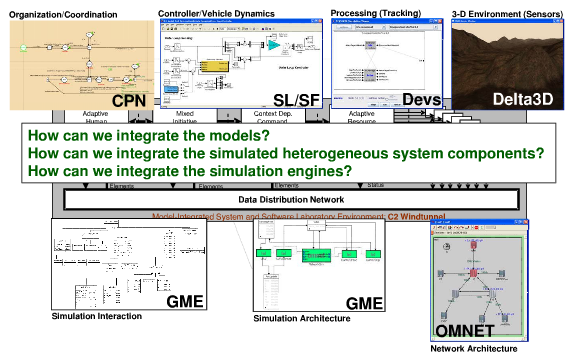This screenshot has height=361, width=570.
Task: Click the 'Delta3D' label
Action: pyautogui.click(x=523, y=99)
